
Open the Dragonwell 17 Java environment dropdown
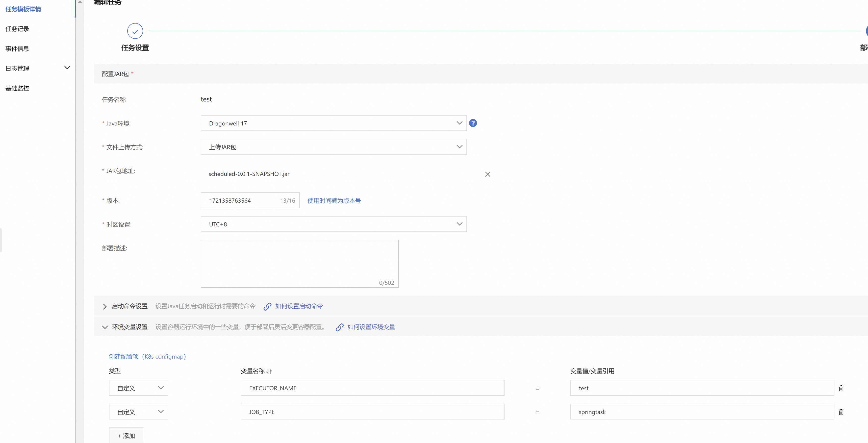tap(333, 123)
